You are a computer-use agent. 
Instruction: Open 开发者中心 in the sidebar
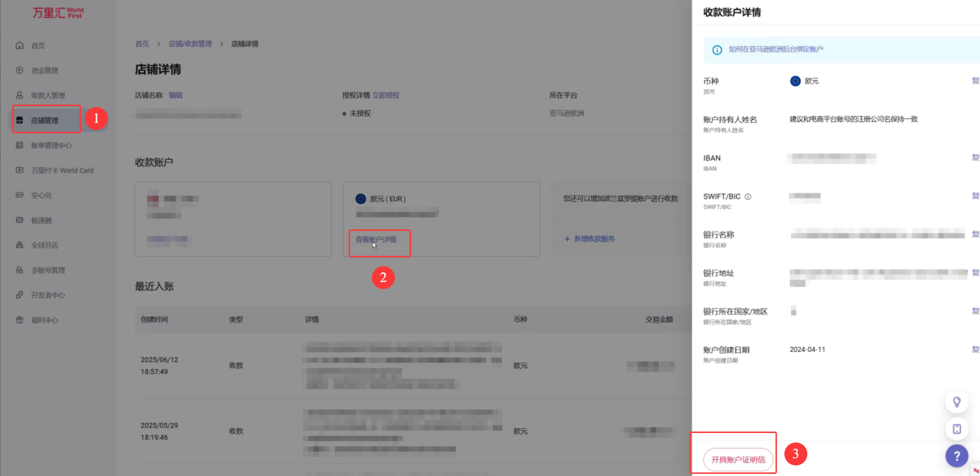pyautogui.click(x=47, y=295)
